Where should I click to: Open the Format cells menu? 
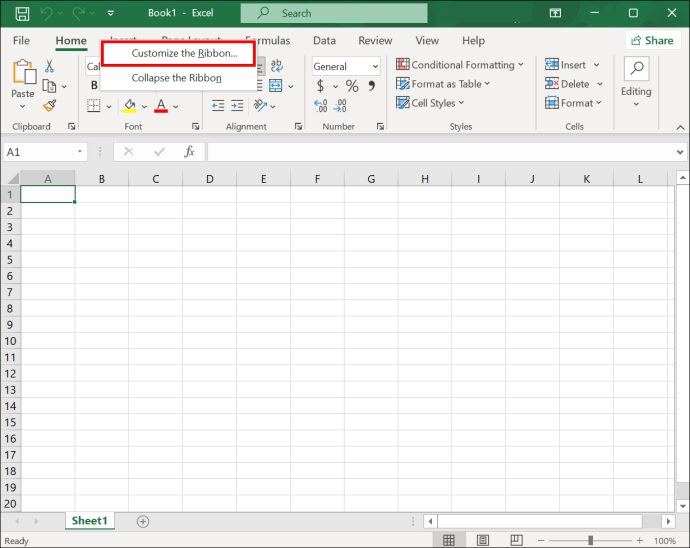click(573, 103)
